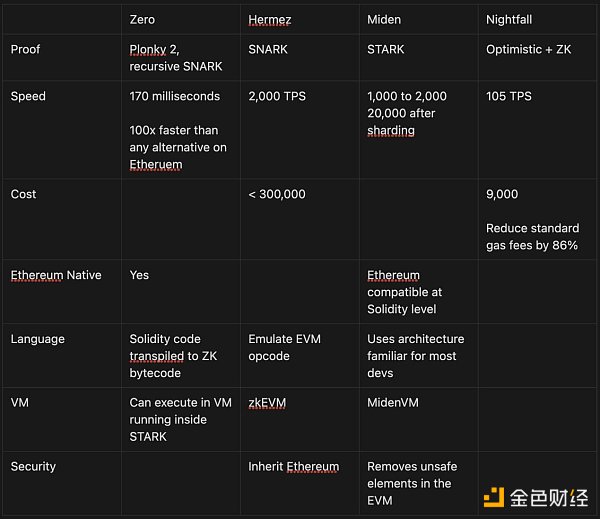This screenshot has height=519, width=600.
Task: Select the "Optimistic + ZK" cell
Action: click(x=526, y=49)
